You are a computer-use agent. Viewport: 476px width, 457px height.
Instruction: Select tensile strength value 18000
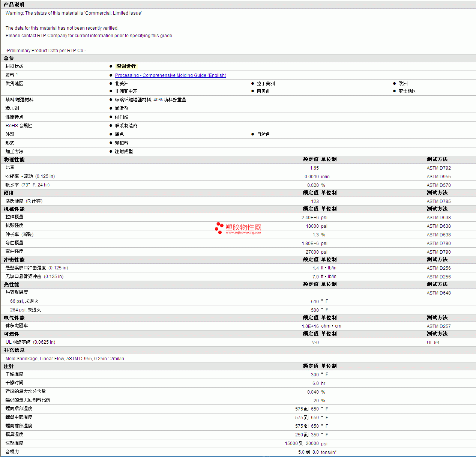(312, 226)
